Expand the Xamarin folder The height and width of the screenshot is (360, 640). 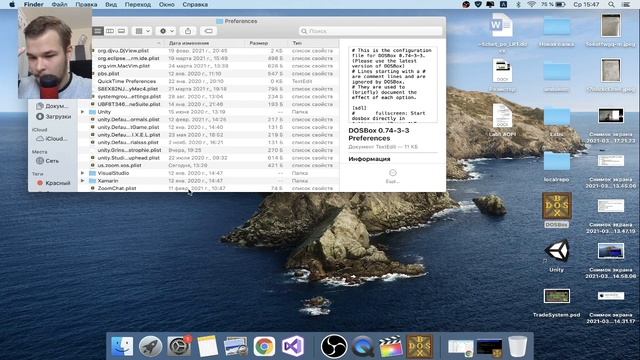[82, 180]
